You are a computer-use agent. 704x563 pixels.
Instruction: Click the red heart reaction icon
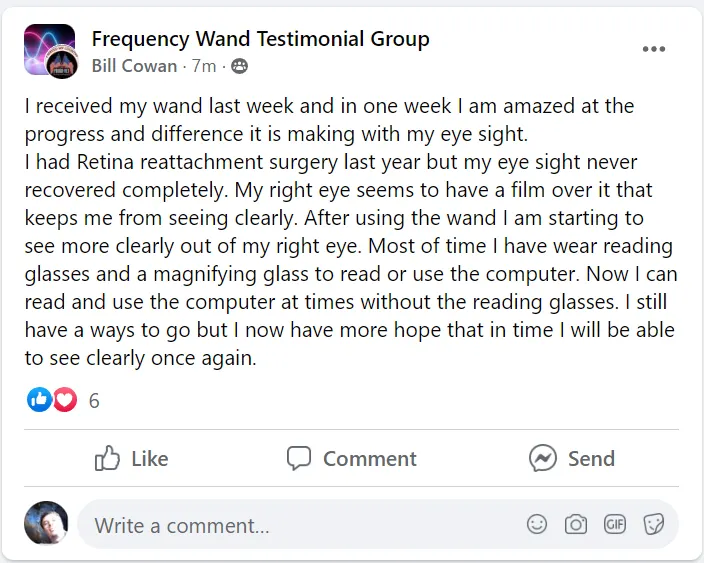(64, 401)
